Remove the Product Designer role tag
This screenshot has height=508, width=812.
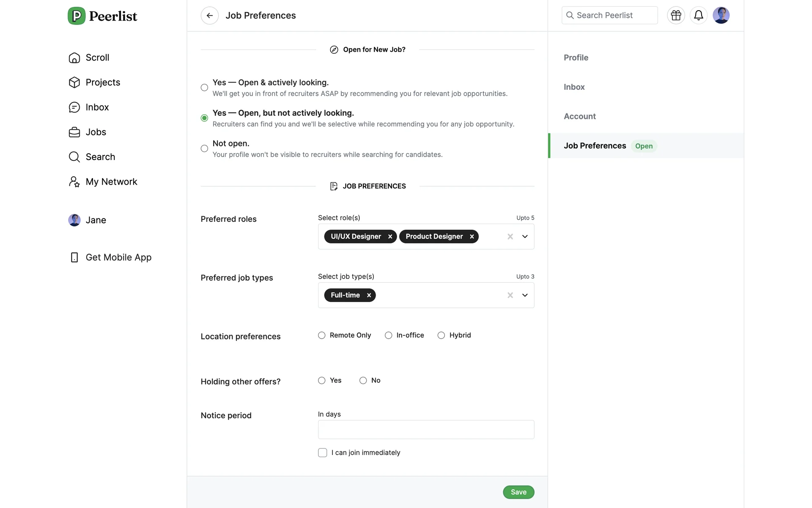click(472, 237)
